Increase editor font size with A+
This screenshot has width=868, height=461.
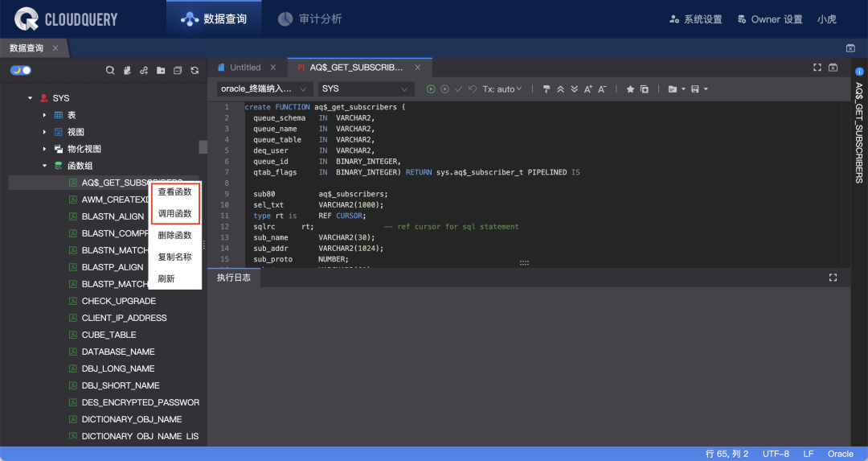588,89
